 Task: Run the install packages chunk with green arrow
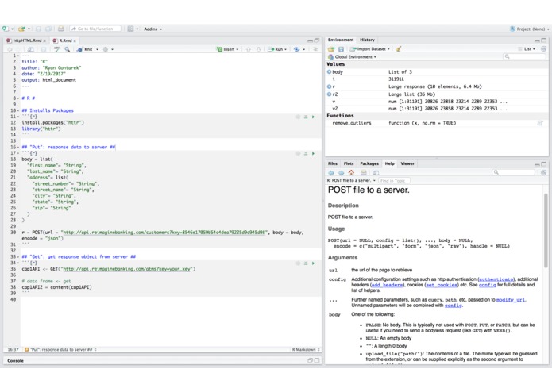tap(313, 117)
